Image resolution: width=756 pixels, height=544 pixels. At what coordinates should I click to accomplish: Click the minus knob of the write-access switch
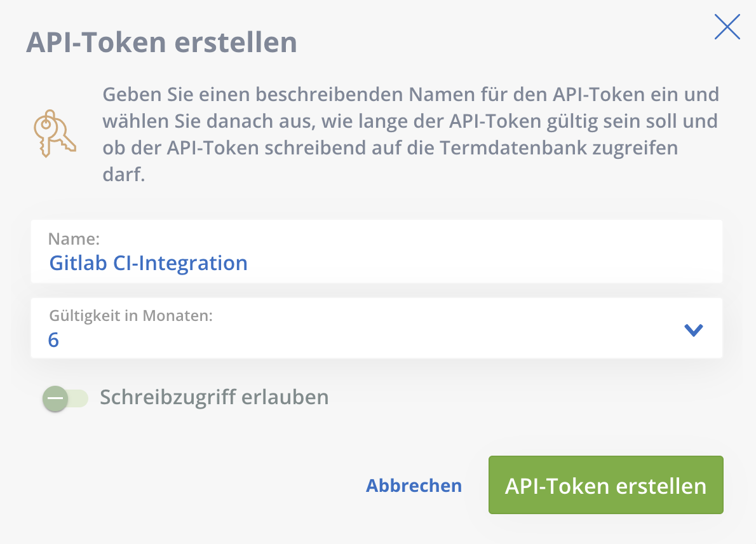(x=55, y=399)
